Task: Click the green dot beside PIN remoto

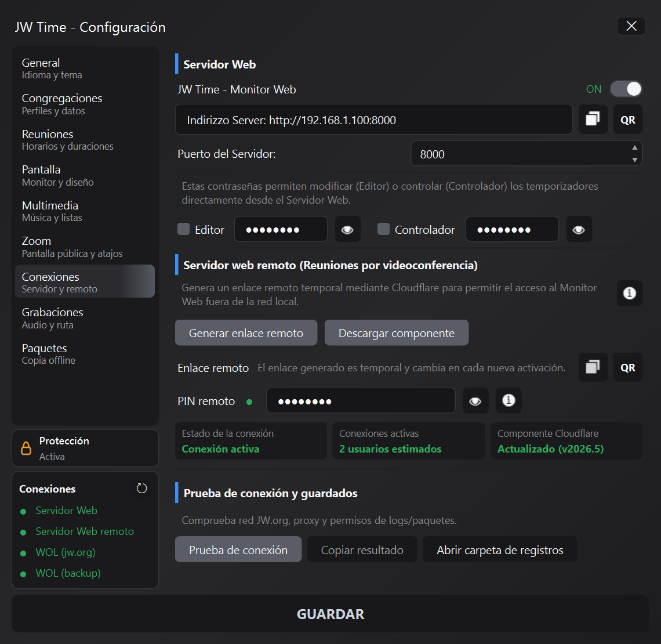Action: coord(249,401)
